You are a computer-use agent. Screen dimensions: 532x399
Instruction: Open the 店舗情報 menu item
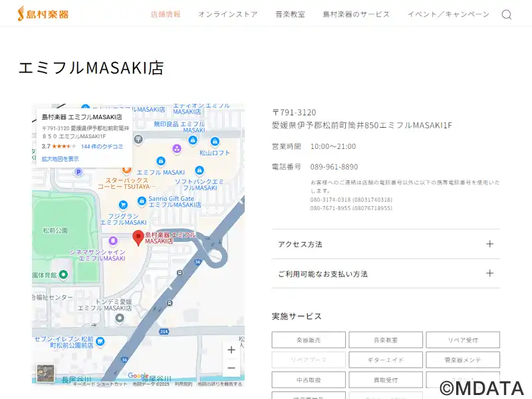coord(166,14)
